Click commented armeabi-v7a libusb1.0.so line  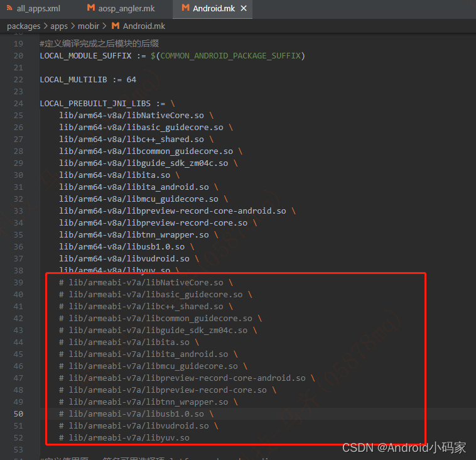[x=136, y=414]
